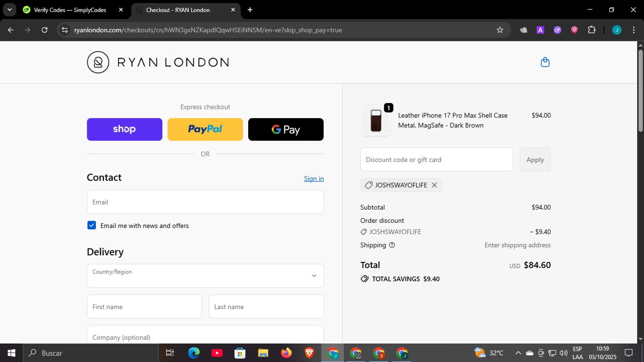This screenshot has height=362, width=644.
Task: Open Task View on the taskbar
Action: point(170,353)
